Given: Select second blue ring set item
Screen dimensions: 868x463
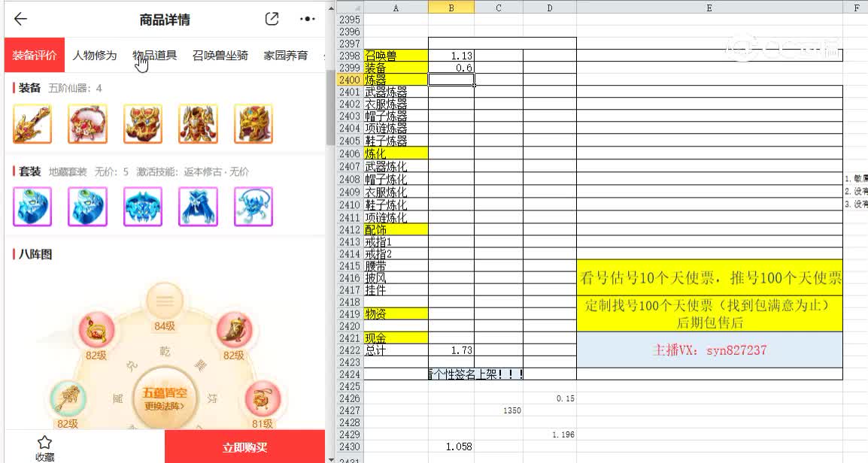Looking at the screenshot, I should click(87, 207).
